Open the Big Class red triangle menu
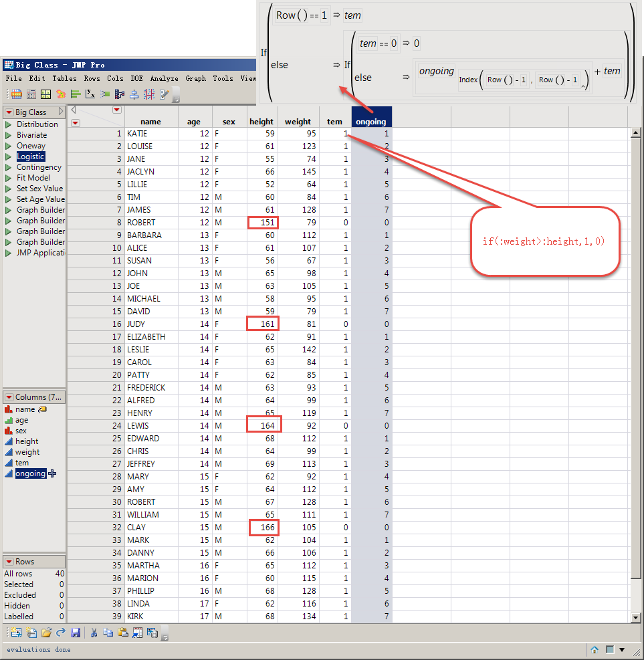The image size is (644, 660). pos(9,112)
